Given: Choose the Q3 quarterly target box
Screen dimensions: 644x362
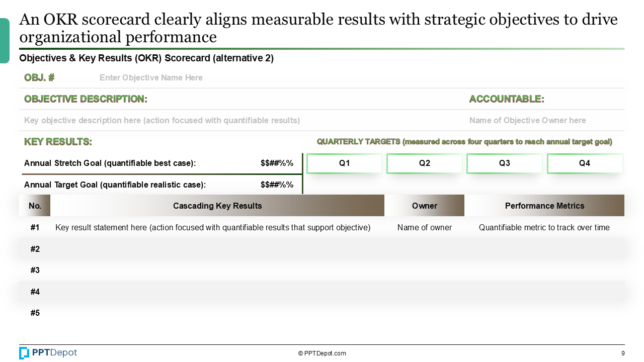Looking at the screenshot, I should click(x=505, y=163).
